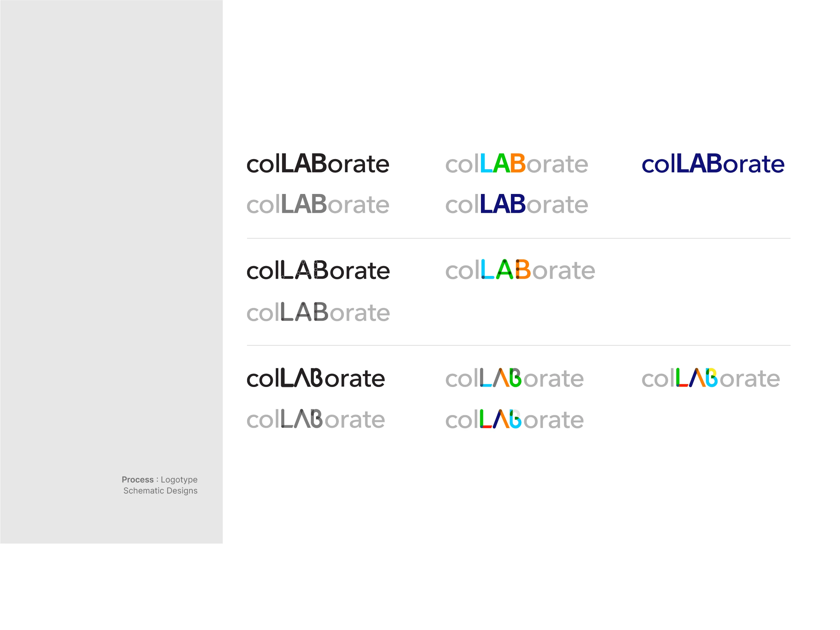Viewport: 840px width, 630px height.
Task: Click the gray logotype with dark gray bold LAB
Action: coord(318,204)
